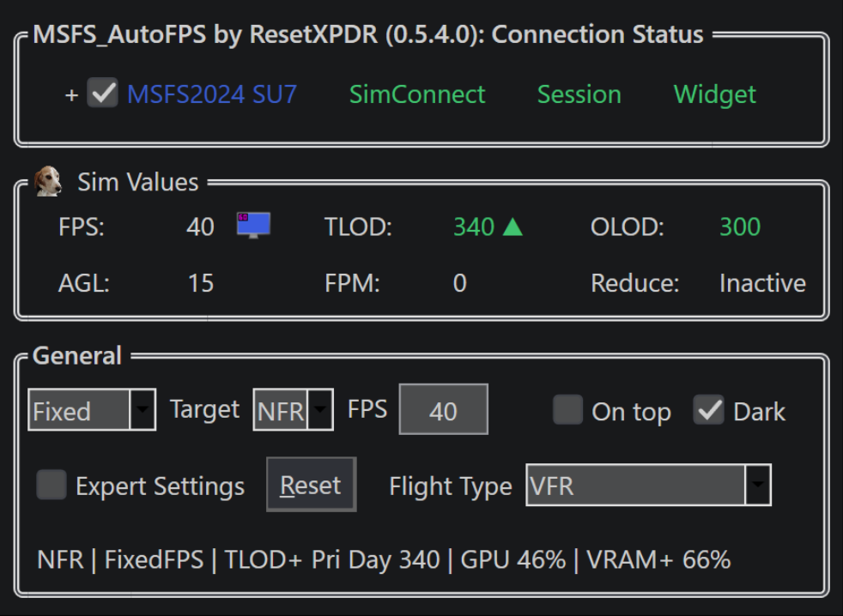Click the Reduce status Inactive

763,283
